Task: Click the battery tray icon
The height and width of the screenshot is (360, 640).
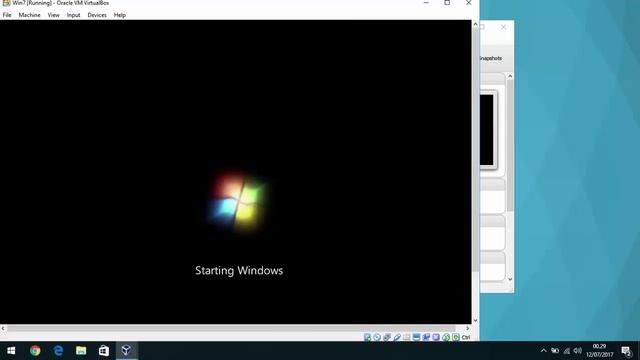Action: tap(555, 351)
